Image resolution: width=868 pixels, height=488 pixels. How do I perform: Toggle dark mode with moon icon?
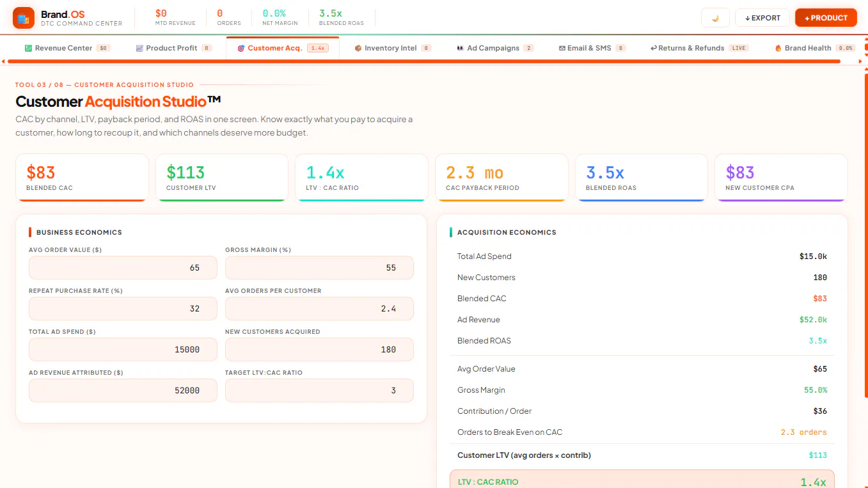pyautogui.click(x=715, y=18)
